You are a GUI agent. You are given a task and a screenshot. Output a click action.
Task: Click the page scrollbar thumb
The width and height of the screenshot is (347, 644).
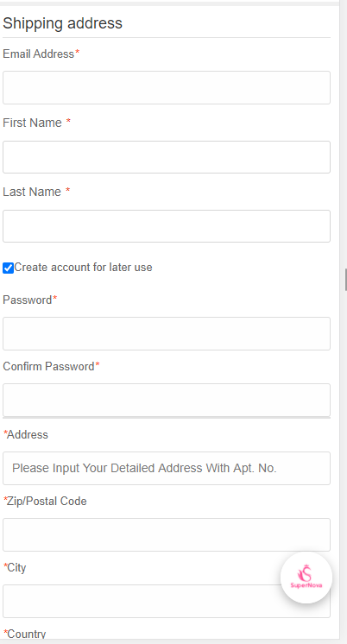point(346,280)
